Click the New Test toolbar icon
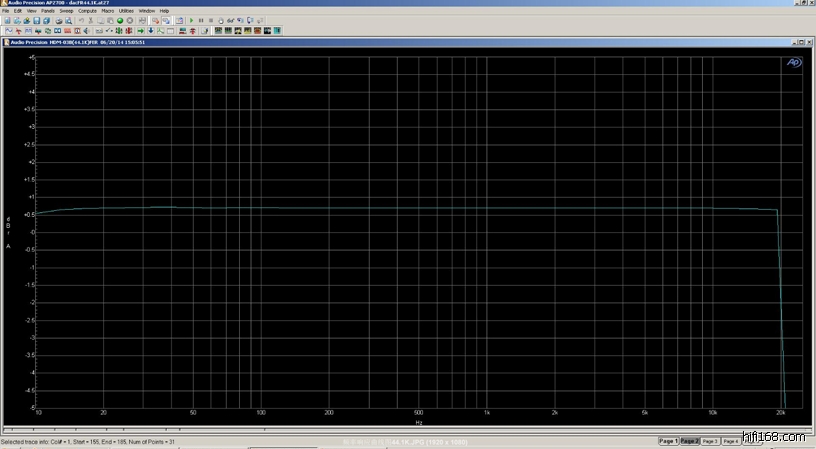816x449 pixels. (x=6, y=20)
